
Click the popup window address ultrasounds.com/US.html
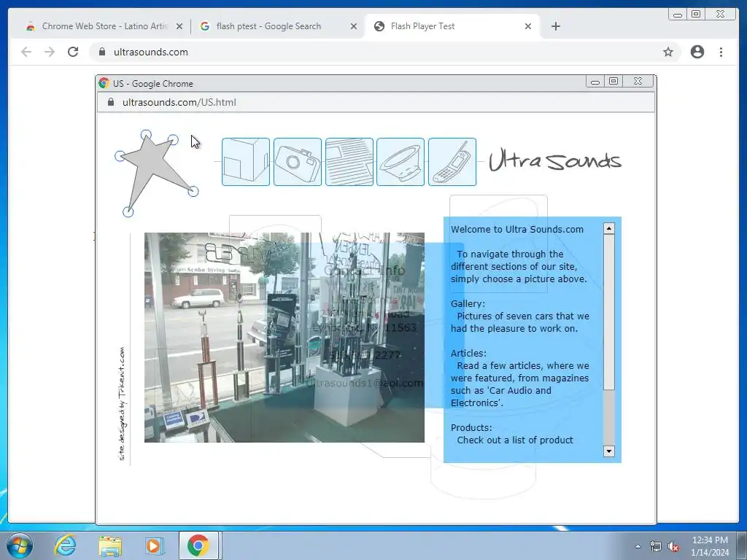pos(179,102)
